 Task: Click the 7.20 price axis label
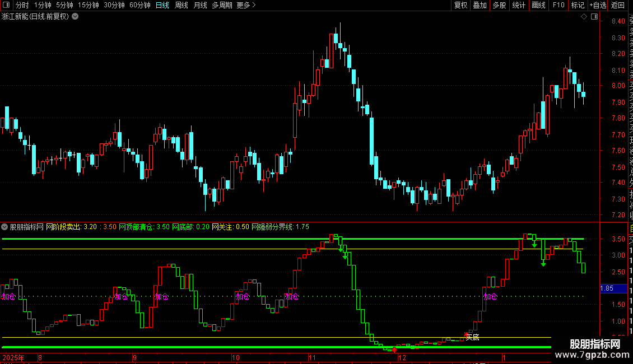(x=618, y=215)
